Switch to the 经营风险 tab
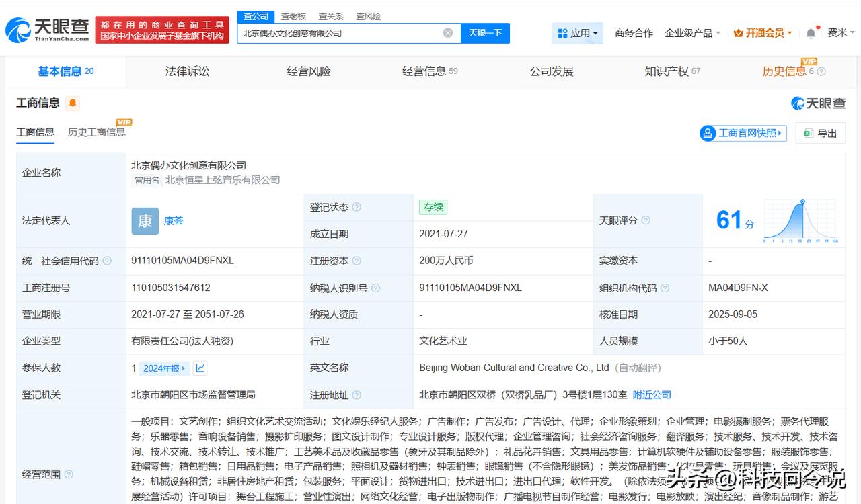Image resolution: width=861 pixels, height=504 pixels. coord(309,71)
